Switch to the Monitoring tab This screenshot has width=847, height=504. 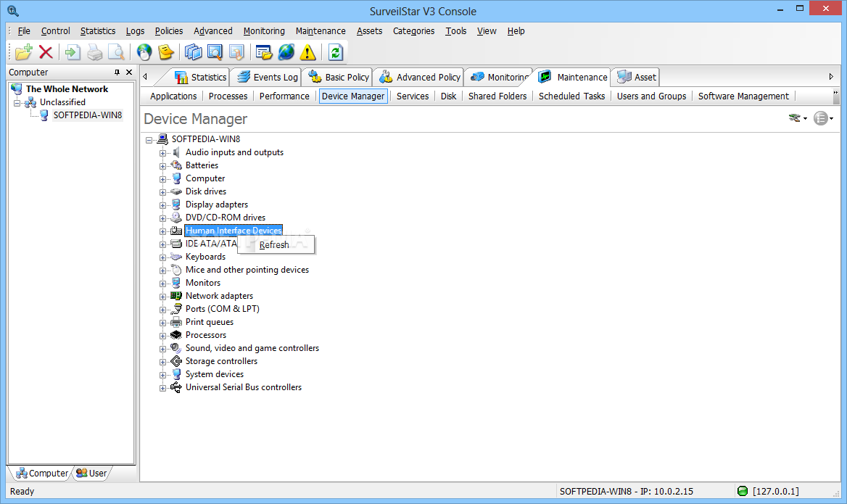(499, 78)
